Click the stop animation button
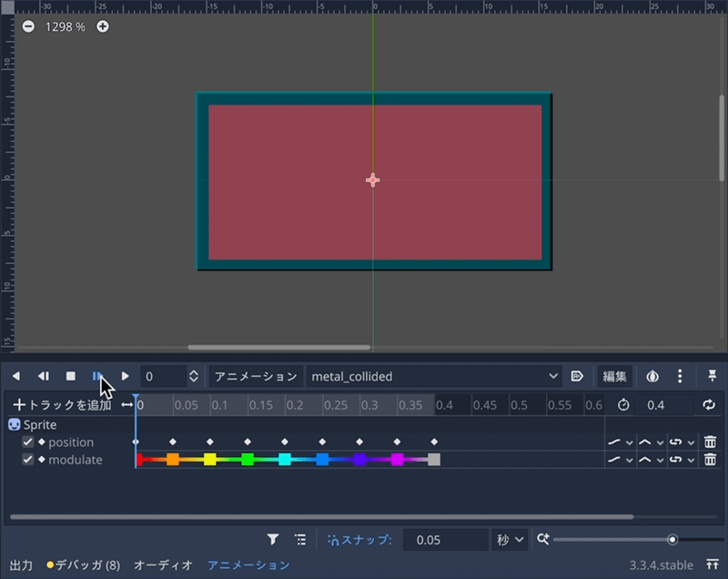This screenshot has height=579, width=728. pyautogui.click(x=70, y=376)
